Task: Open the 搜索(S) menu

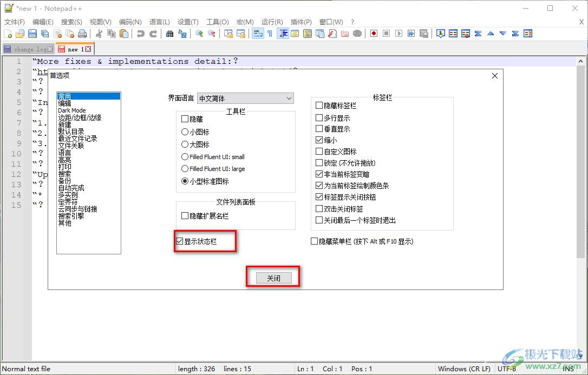Action: point(71,22)
